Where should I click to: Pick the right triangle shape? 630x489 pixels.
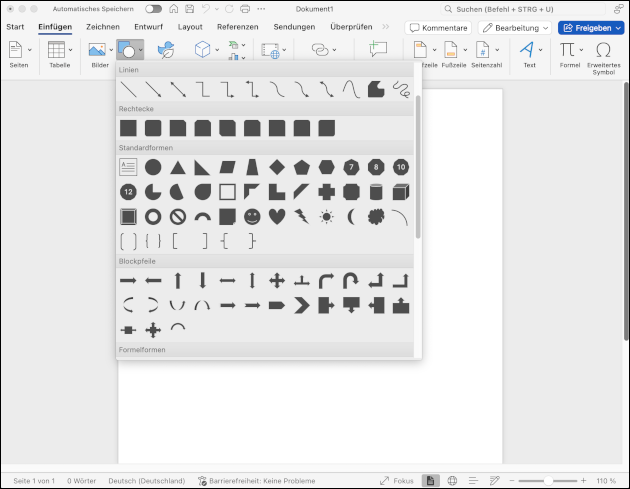click(202, 167)
